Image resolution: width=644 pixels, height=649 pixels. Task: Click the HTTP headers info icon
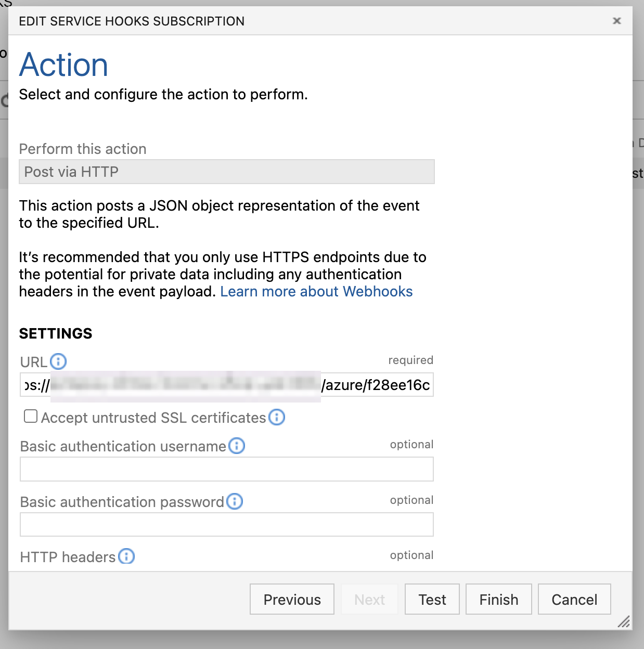(x=126, y=556)
